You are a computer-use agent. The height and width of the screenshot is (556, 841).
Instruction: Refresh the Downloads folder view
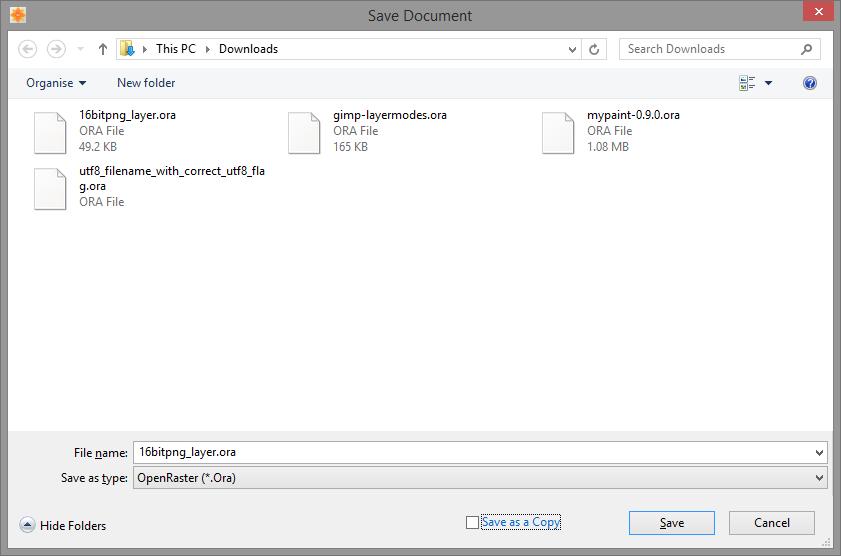point(595,49)
